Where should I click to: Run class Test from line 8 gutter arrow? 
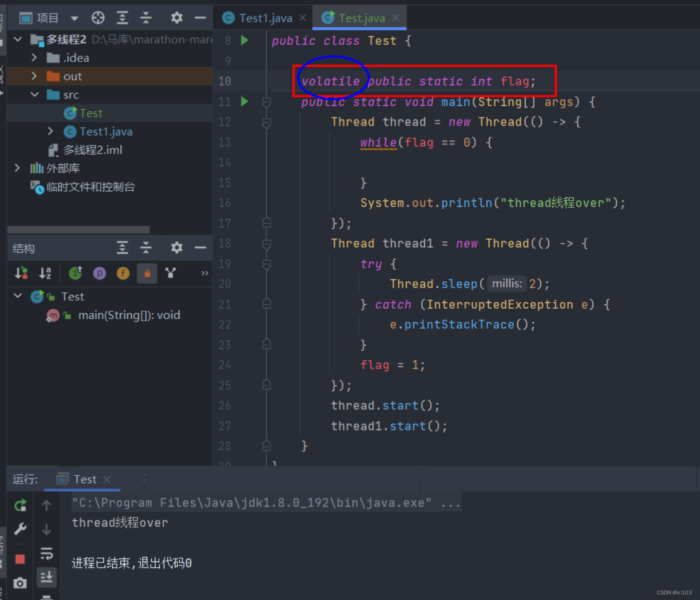[245, 40]
